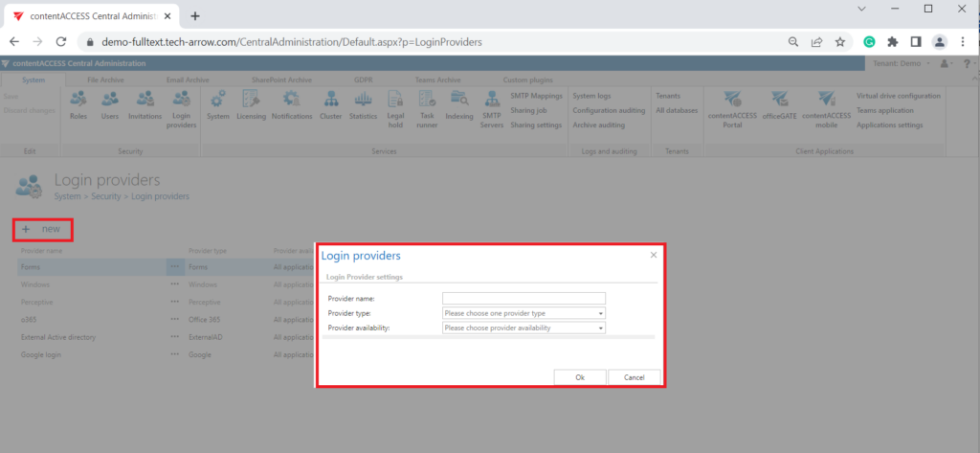Open Chrome profile avatar icon
The image size is (980, 453).
pyautogui.click(x=940, y=42)
